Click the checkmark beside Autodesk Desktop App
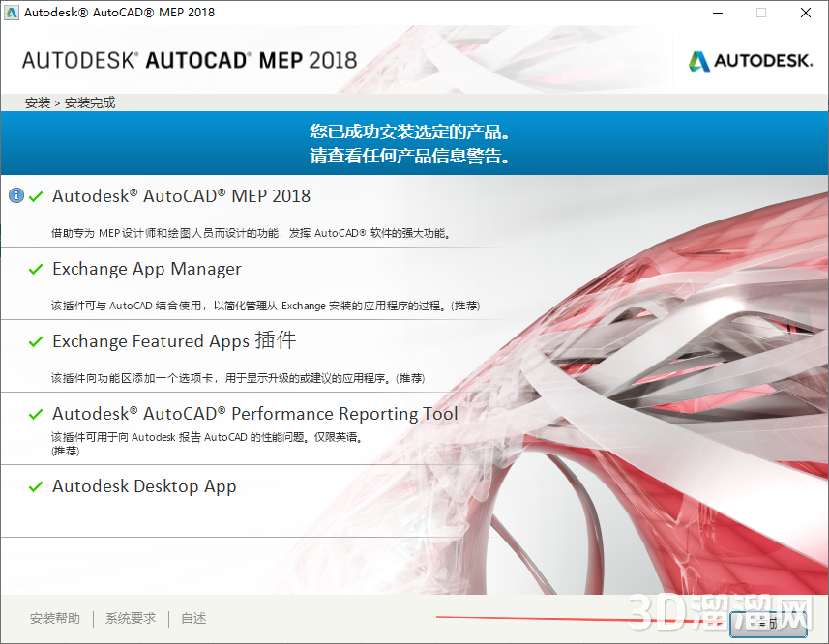This screenshot has height=644, width=829. 36,486
